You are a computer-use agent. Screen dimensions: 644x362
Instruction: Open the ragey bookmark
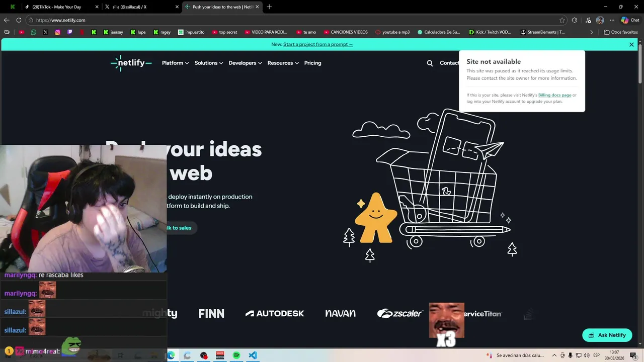coord(162,32)
